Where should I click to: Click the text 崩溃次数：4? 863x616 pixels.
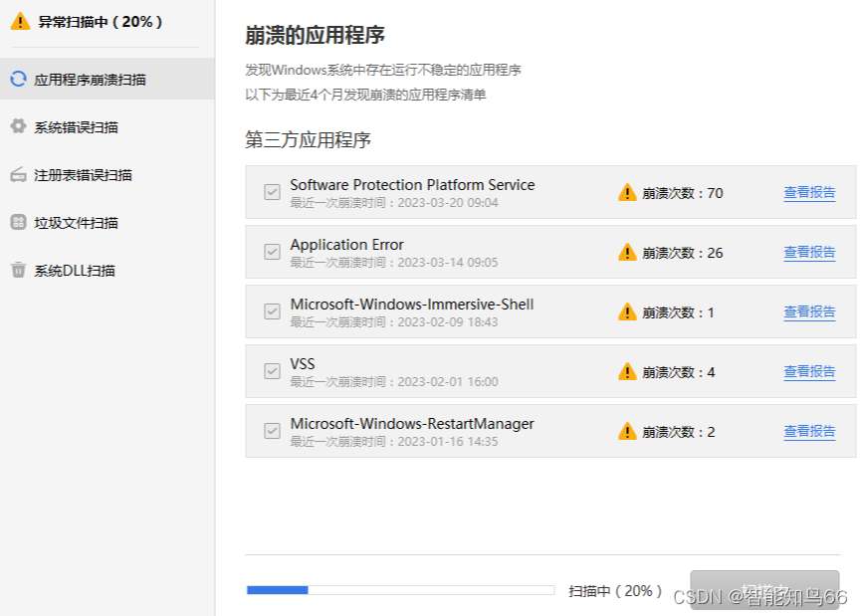679,372
